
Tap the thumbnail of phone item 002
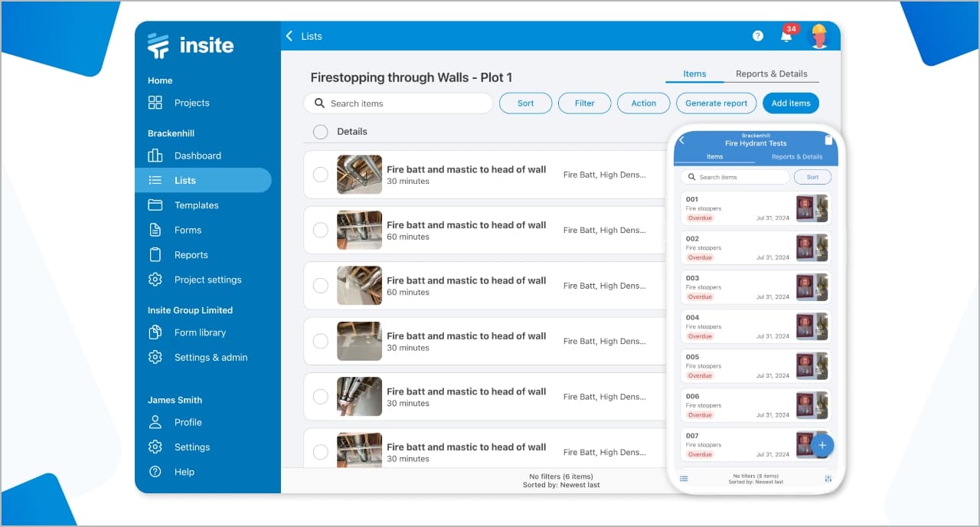coord(812,248)
